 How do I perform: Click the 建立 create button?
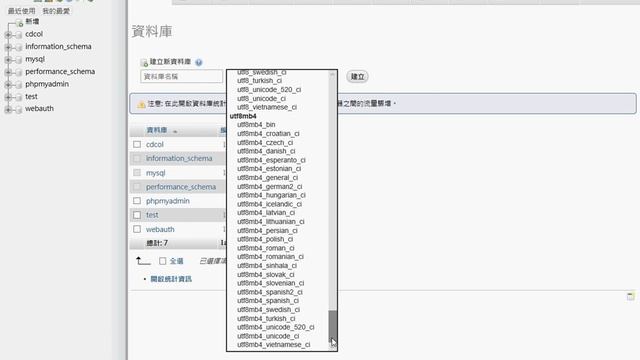[x=358, y=77]
